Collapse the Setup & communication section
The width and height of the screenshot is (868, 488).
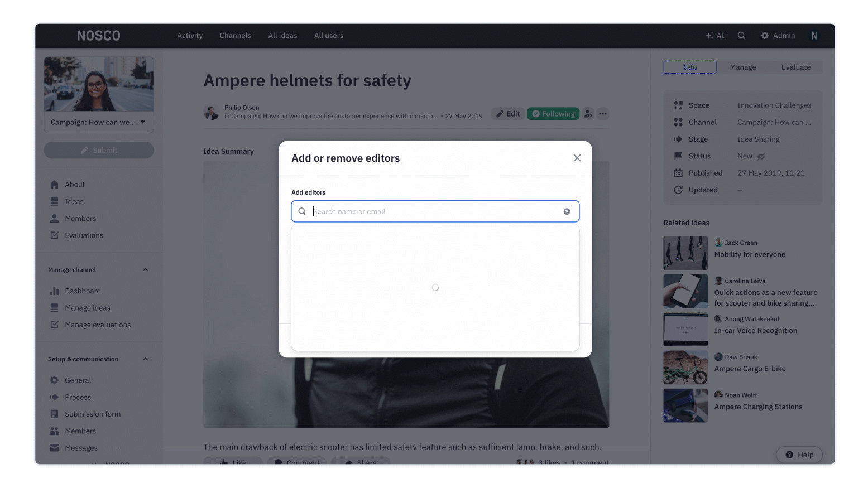point(145,359)
